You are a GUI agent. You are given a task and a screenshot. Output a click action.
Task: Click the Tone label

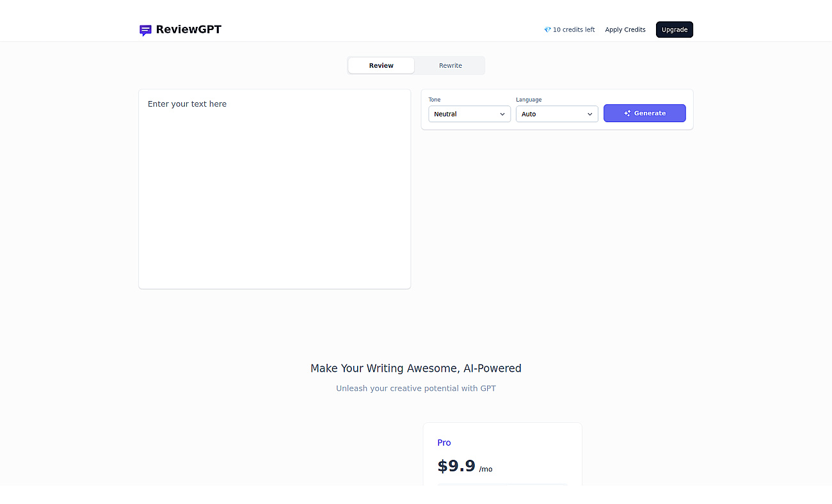tap(435, 100)
